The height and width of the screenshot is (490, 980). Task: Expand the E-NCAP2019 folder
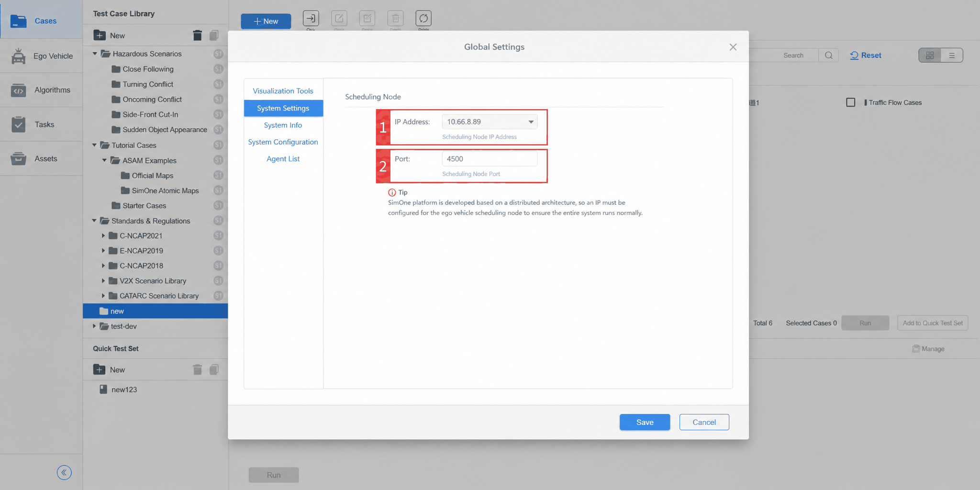pos(103,250)
